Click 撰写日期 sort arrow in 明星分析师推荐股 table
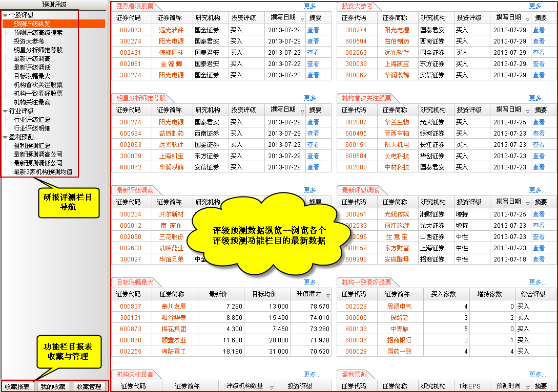Viewport: 558px width, 392px height. 302,111
